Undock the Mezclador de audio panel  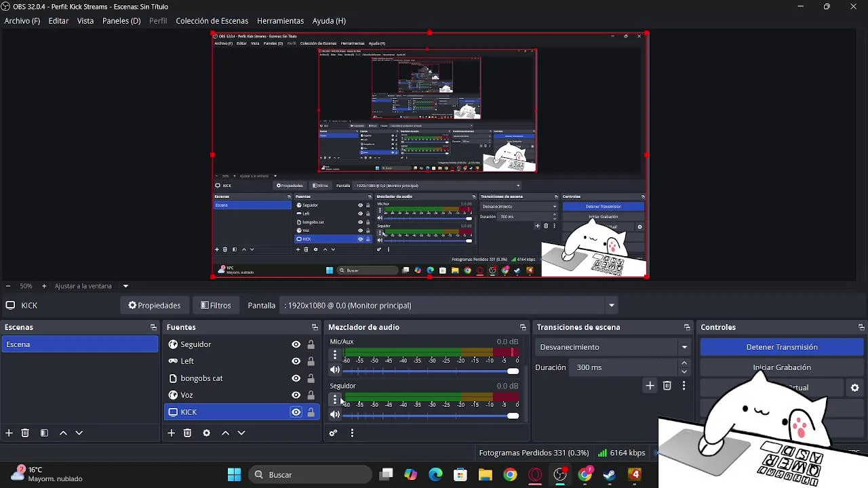(x=523, y=327)
